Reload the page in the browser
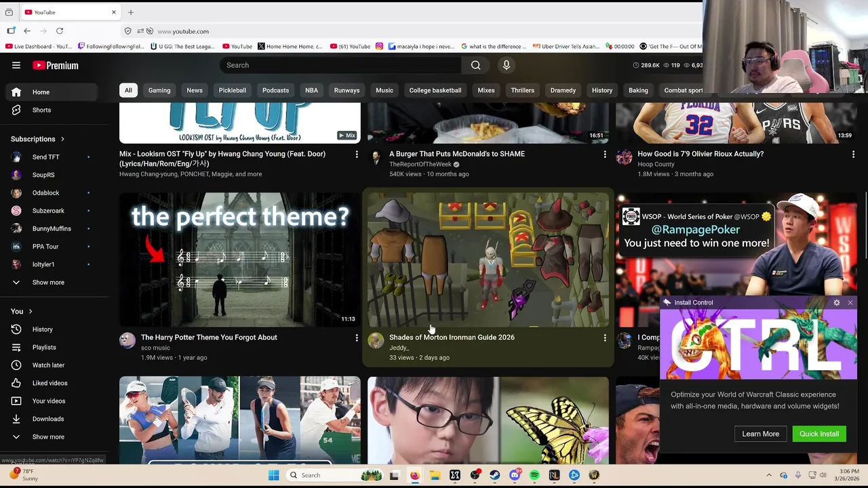 pos(60,31)
